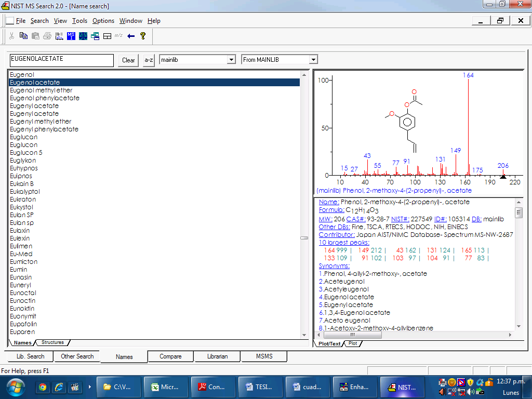Screen dimensions: 532x399
Task: Select Eugenol phenylacetate in names list
Action: pyautogui.click(x=154, y=98)
